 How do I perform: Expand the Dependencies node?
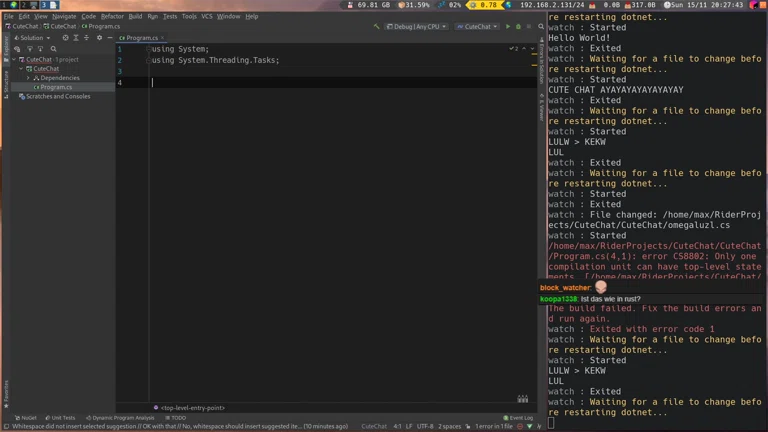(x=28, y=78)
